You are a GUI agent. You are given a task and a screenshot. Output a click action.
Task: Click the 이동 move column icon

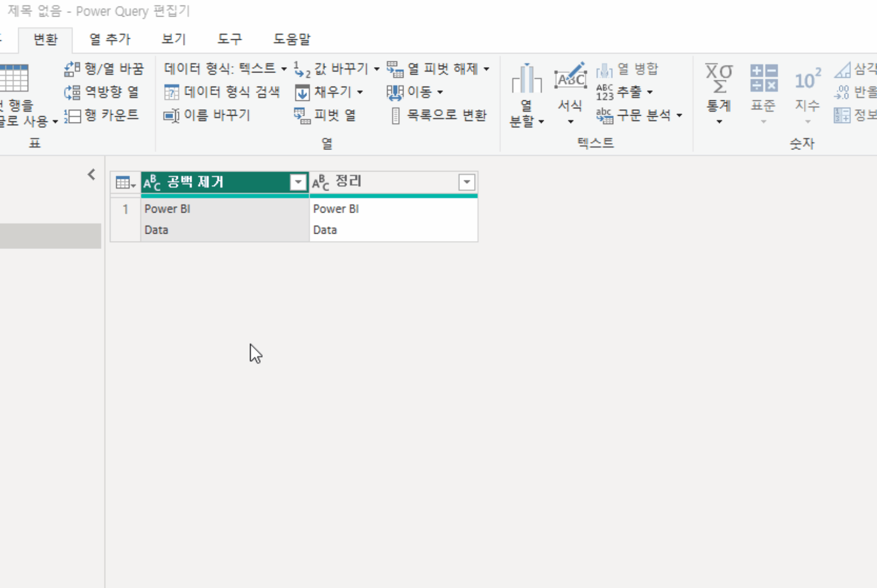pyautogui.click(x=395, y=92)
